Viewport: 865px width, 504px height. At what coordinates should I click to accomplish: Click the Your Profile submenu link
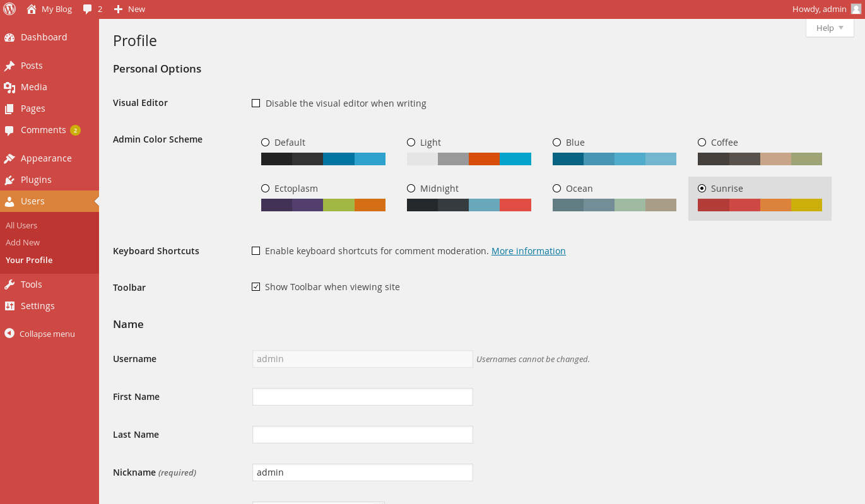29,260
